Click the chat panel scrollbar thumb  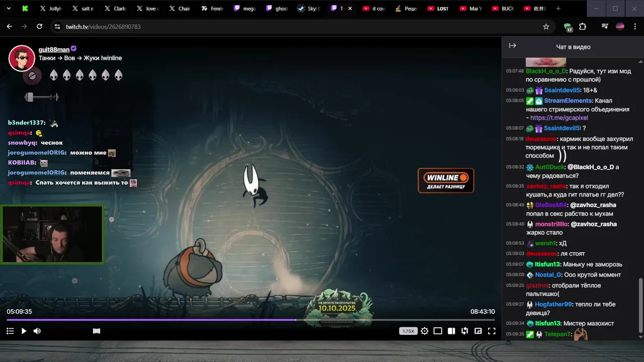click(x=640, y=305)
